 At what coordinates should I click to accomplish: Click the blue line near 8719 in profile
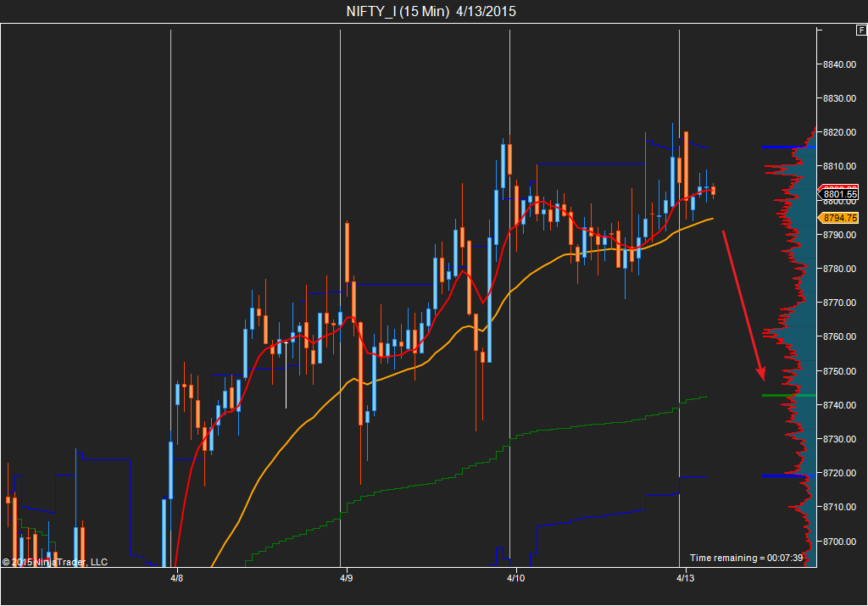[x=789, y=476]
